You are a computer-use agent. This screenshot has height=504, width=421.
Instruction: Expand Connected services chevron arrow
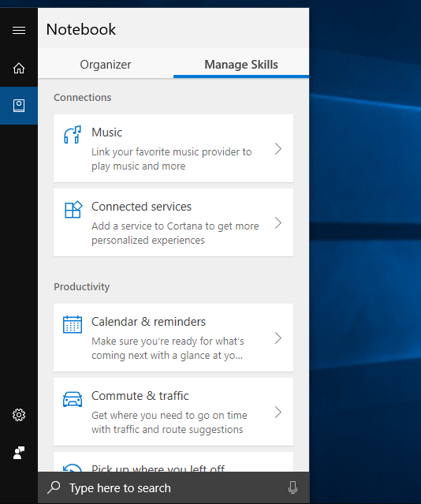click(278, 223)
